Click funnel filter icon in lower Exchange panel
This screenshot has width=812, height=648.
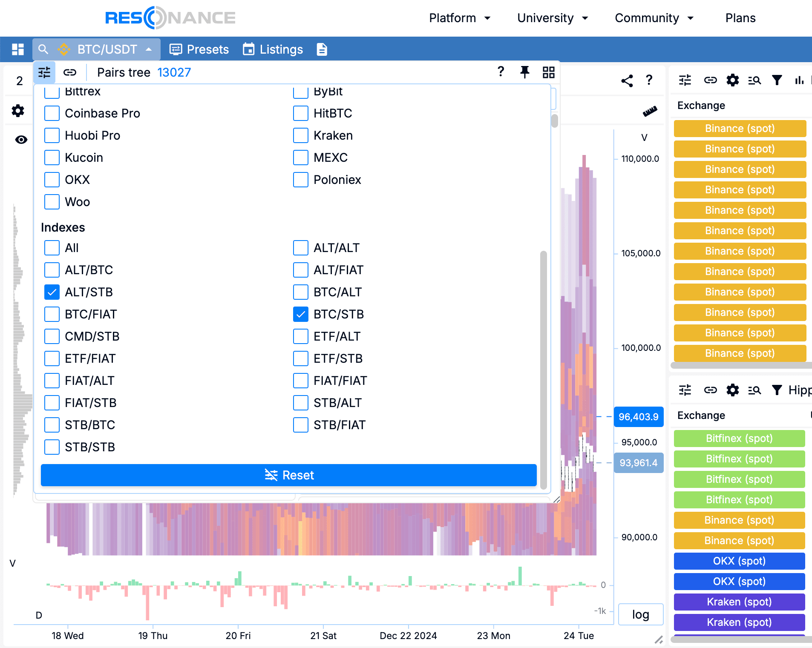point(777,390)
